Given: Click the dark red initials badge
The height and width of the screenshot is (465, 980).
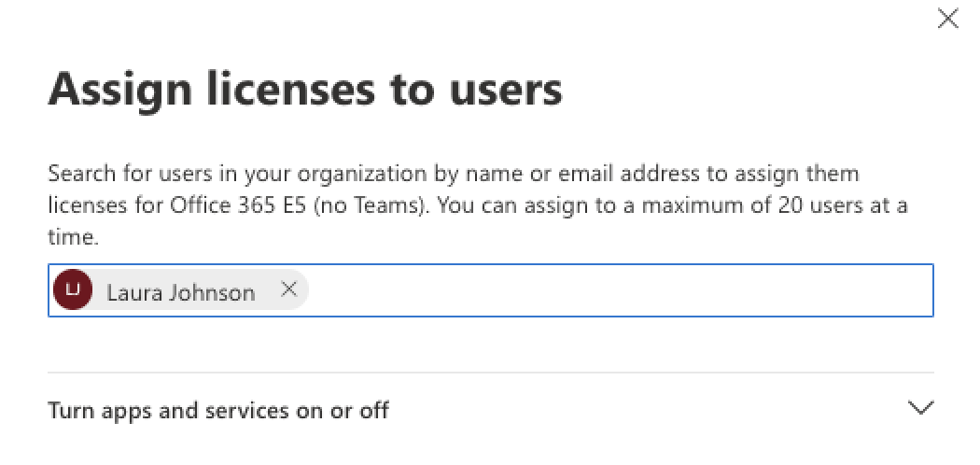Looking at the screenshot, I should point(73,290).
